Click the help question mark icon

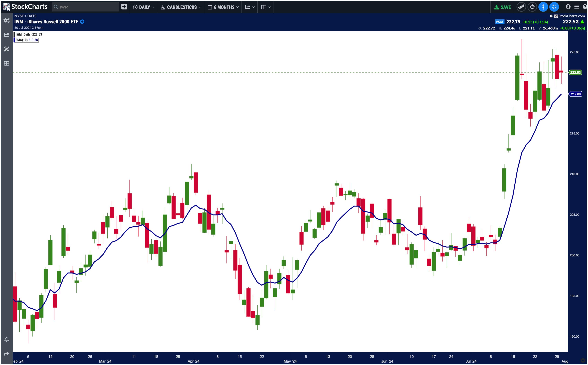[585, 7]
